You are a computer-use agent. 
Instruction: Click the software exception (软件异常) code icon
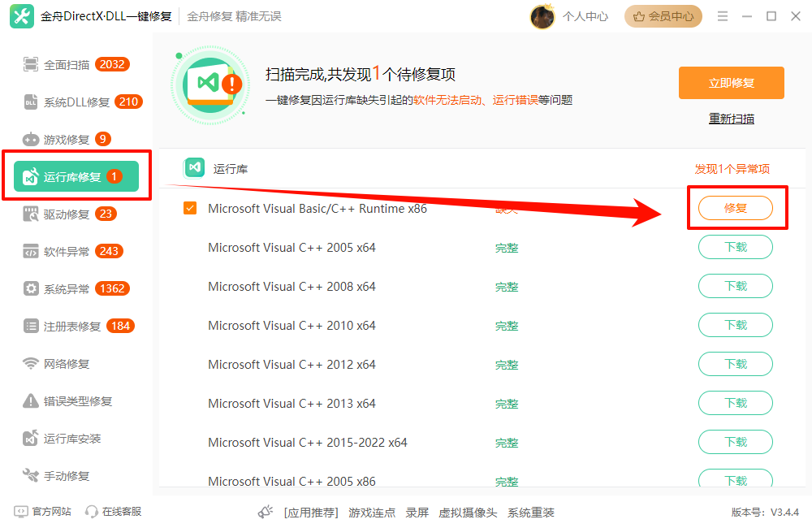(x=31, y=251)
